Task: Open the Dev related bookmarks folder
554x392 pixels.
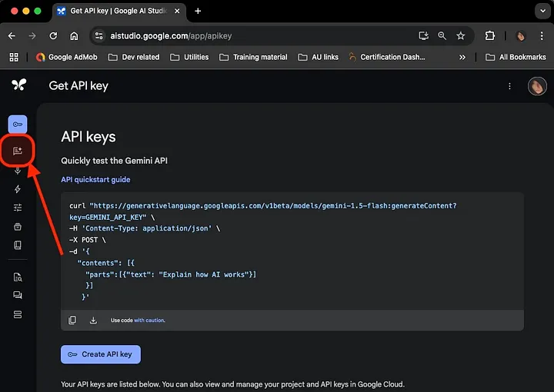Action: click(134, 57)
